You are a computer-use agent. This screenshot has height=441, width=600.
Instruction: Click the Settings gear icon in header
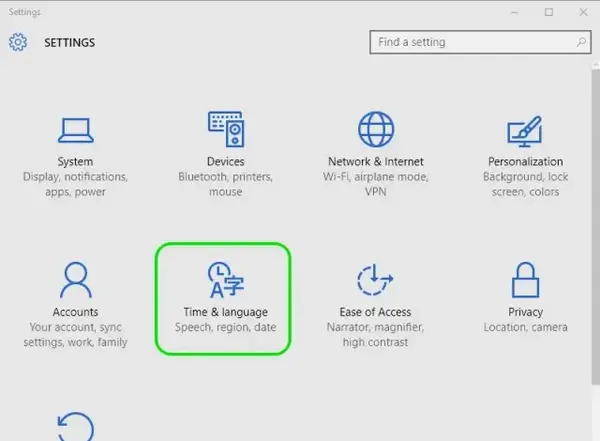(18, 42)
